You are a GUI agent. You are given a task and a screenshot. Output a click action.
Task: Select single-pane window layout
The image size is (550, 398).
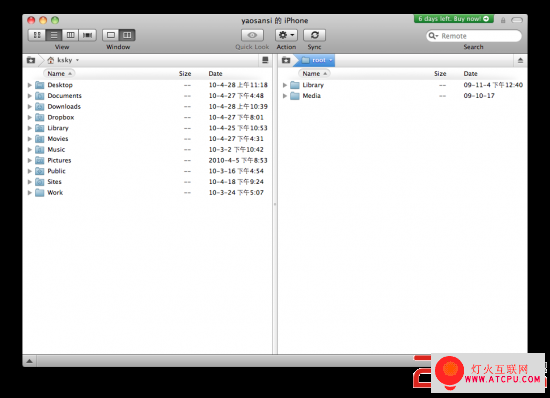(x=111, y=35)
